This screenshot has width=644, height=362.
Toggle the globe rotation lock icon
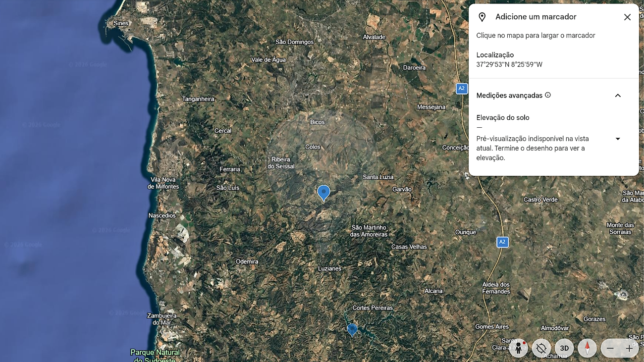coord(541,348)
